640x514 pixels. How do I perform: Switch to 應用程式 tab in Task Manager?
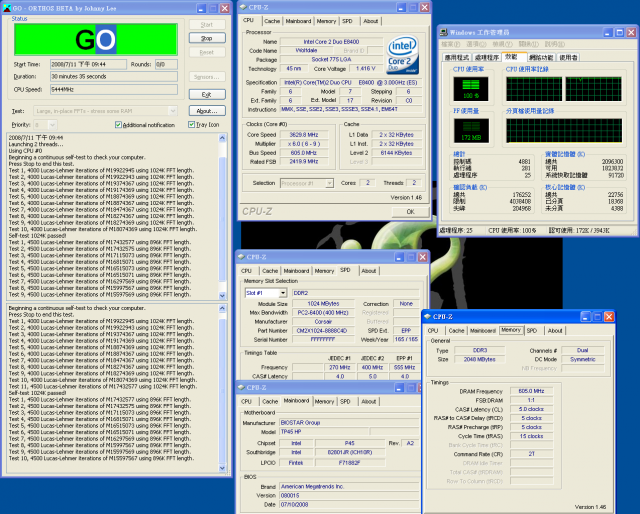(457, 58)
